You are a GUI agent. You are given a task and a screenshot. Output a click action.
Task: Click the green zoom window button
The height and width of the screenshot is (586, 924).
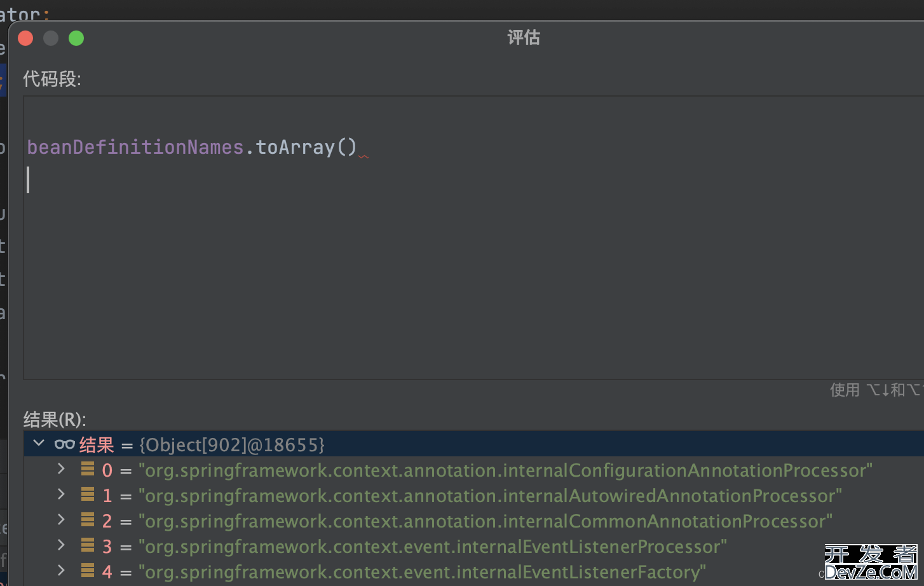click(x=76, y=38)
